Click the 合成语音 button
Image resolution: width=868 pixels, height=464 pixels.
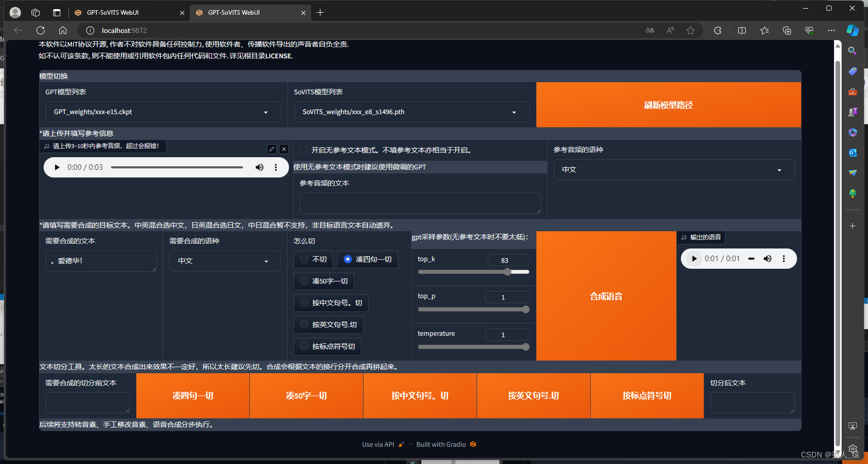pyautogui.click(x=606, y=296)
